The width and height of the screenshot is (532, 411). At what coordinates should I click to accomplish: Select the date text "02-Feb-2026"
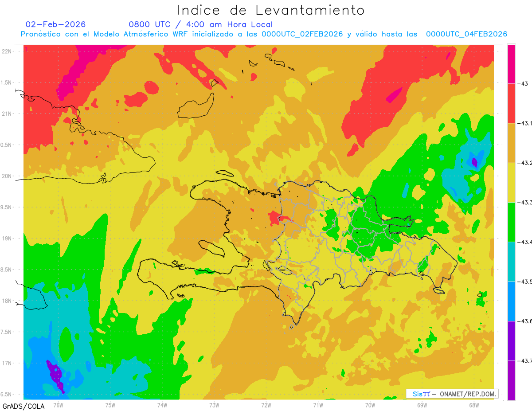coord(56,24)
